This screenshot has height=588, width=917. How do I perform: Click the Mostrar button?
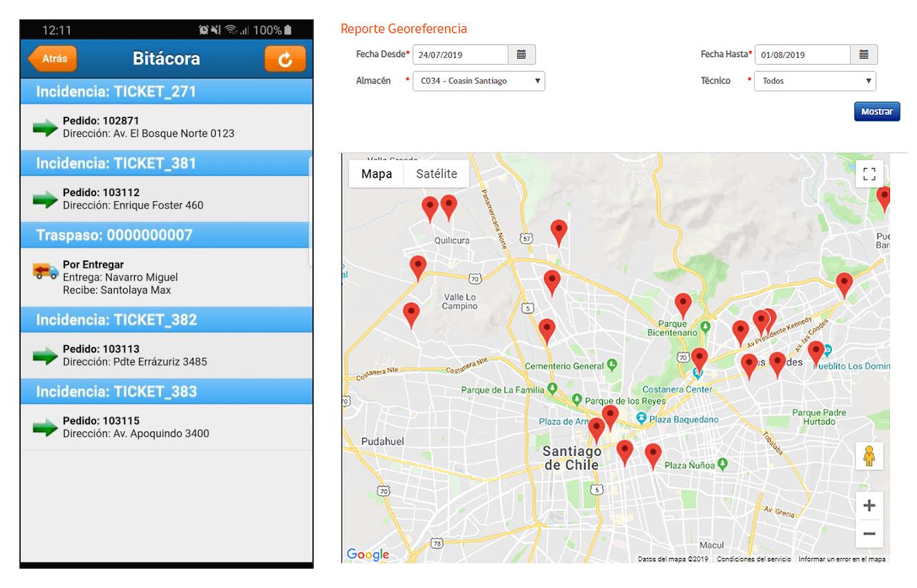click(877, 111)
